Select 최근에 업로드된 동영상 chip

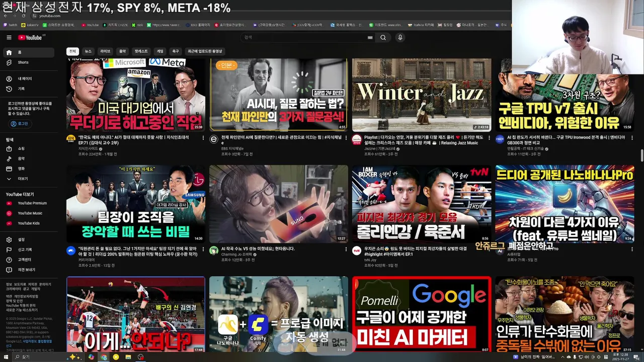pos(205,51)
